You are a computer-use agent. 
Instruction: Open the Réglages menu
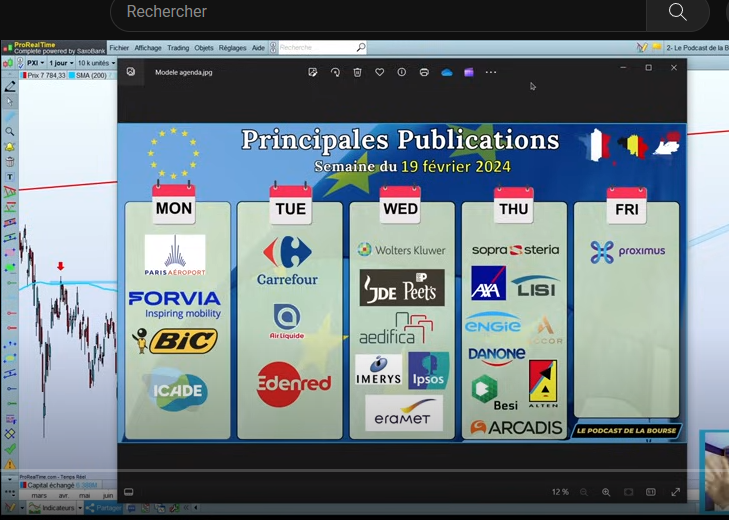(232, 48)
